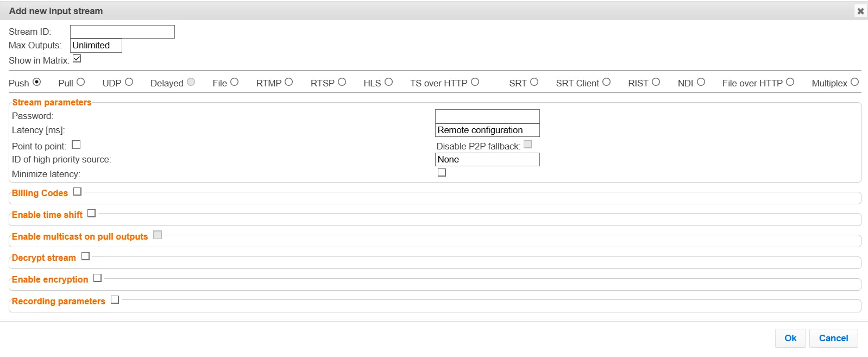Enable the Point to point checkbox
The height and width of the screenshot is (357, 868).
click(x=77, y=145)
